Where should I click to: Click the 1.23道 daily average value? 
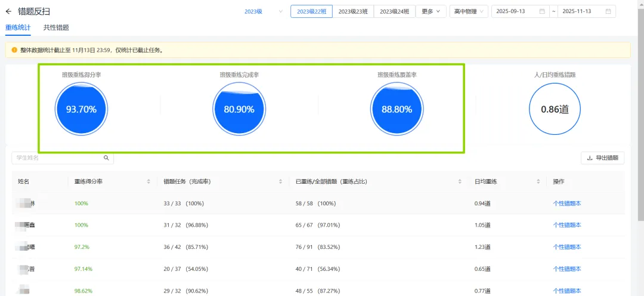482,247
